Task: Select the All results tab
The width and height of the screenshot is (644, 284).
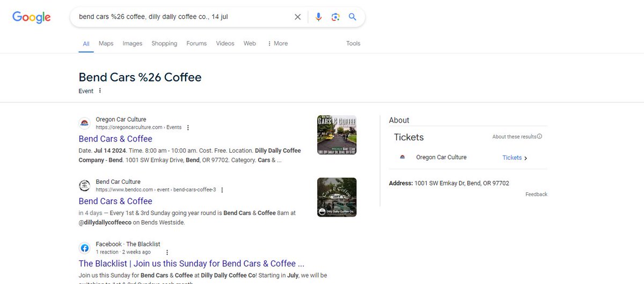Action: tap(86, 43)
